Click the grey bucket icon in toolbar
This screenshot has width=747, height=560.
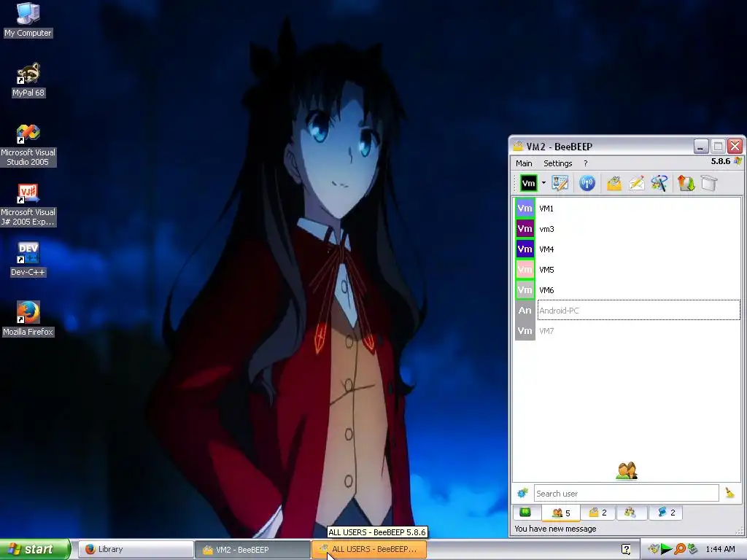pyautogui.click(x=709, y=183)
